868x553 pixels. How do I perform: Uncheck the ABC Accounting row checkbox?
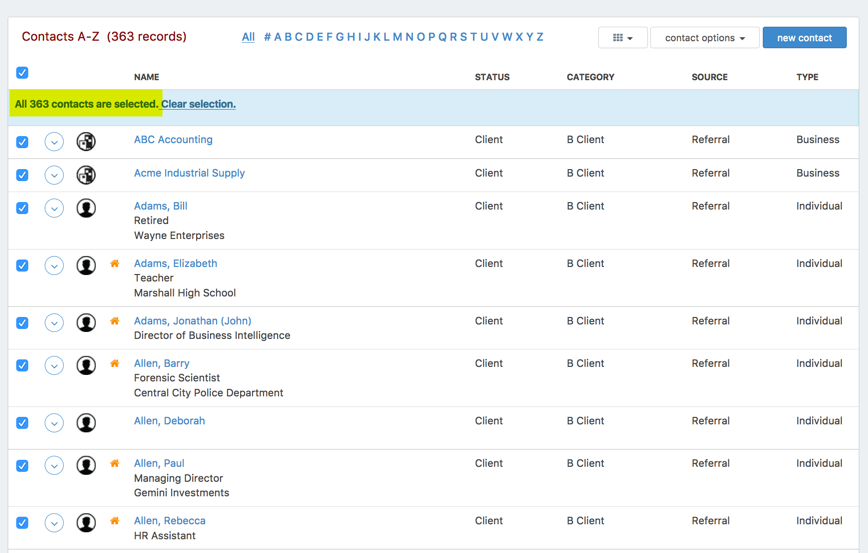(22, 142)
